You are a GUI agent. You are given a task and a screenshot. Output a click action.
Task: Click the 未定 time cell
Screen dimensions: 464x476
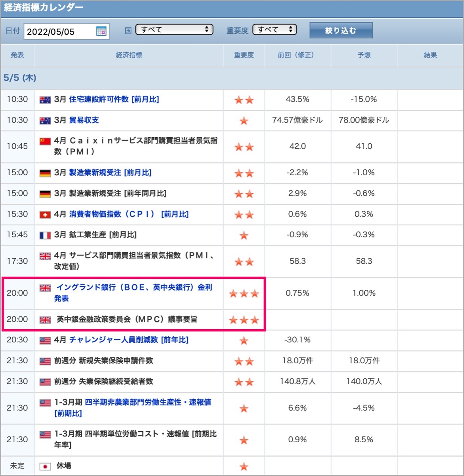coord(17,466)
